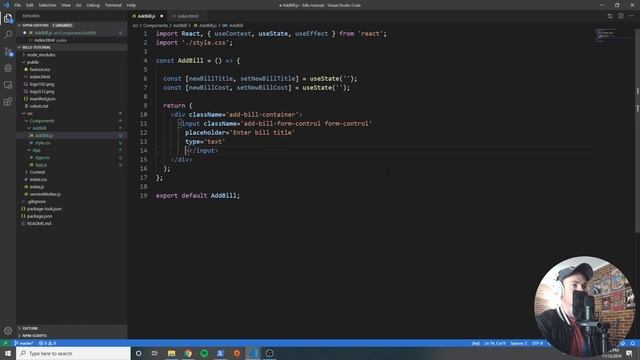Image resolution: width=640 pixels, height=360 pixels.
Task: Show errors and warnings from status bar
Action: coord(47,343)
